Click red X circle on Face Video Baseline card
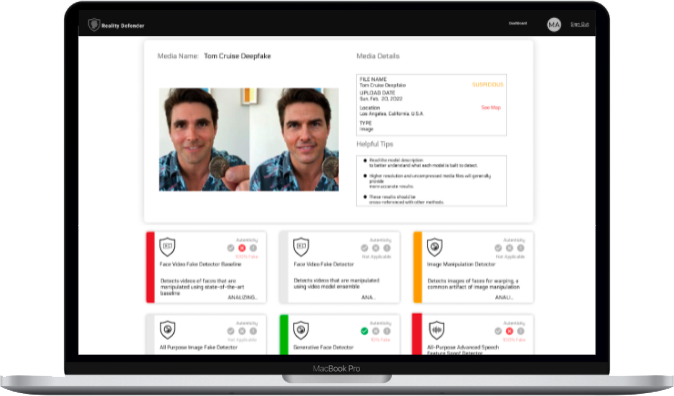 pyautogui.click(x=242, y=248)
